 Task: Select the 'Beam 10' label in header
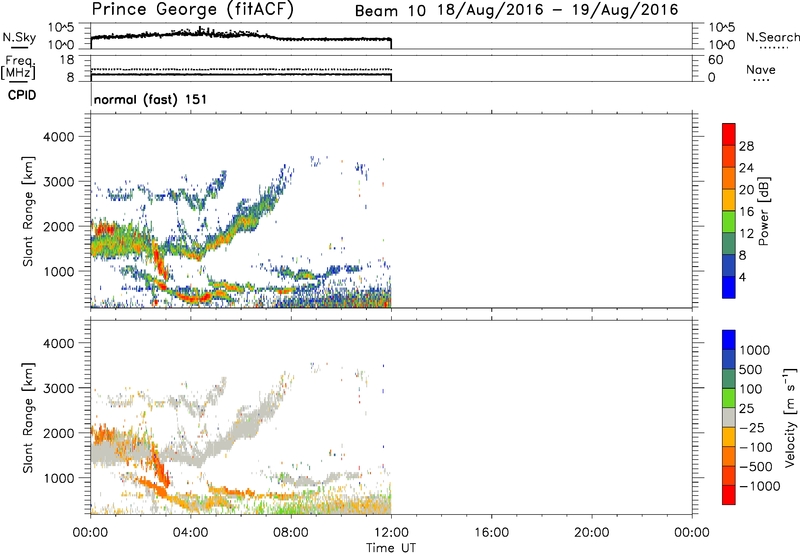pyautogui.click(x=390, y=11)
